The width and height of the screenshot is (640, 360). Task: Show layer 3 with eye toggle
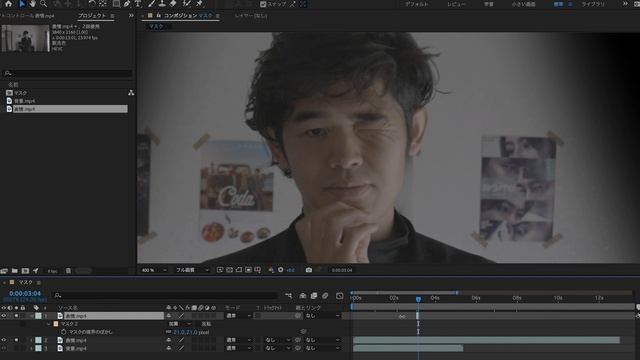[4, 348]
